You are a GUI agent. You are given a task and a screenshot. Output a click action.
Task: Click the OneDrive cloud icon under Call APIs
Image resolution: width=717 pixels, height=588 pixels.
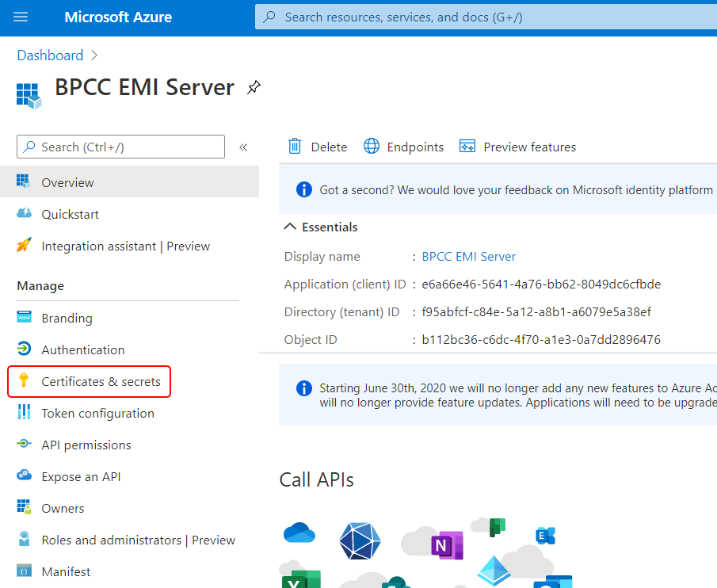tap(299, 533)
